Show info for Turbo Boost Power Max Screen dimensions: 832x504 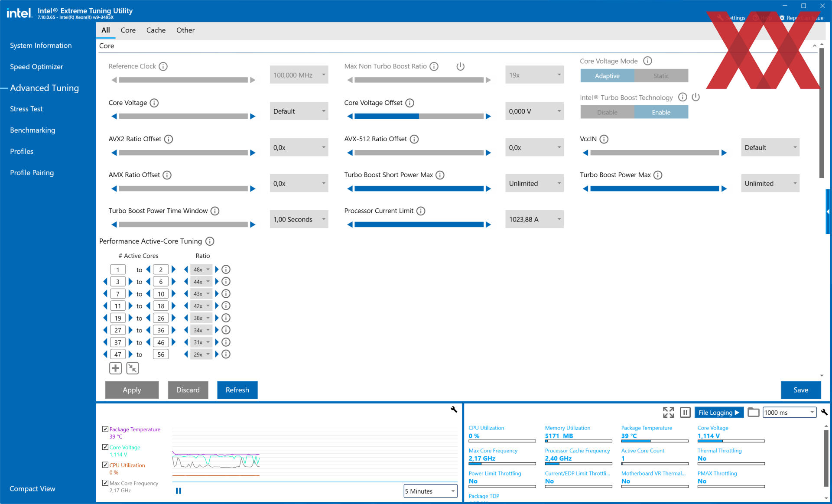(x=658, y=175)
